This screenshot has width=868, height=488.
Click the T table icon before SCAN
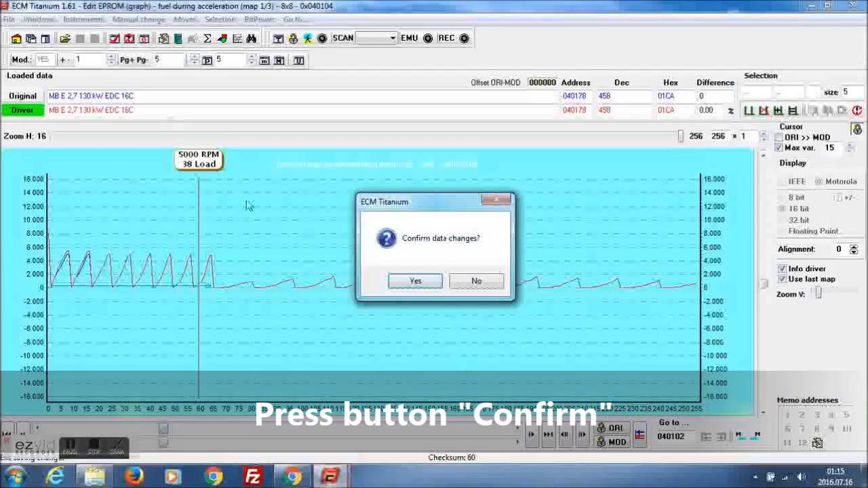click(x=278, y=39)
